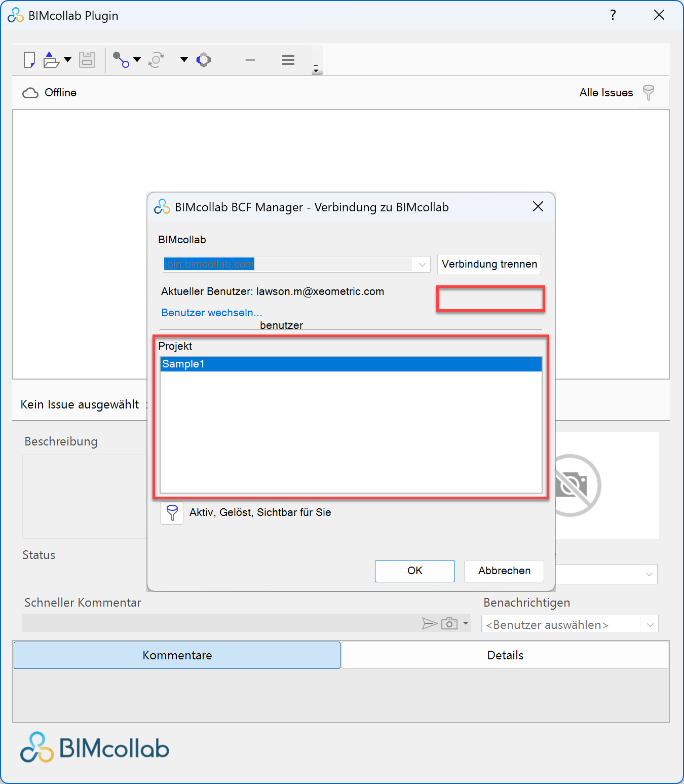Click the hexagon icon in the toolbar
Screen dimensions: 684x784
pyautogui.click(x=204, y=60)
